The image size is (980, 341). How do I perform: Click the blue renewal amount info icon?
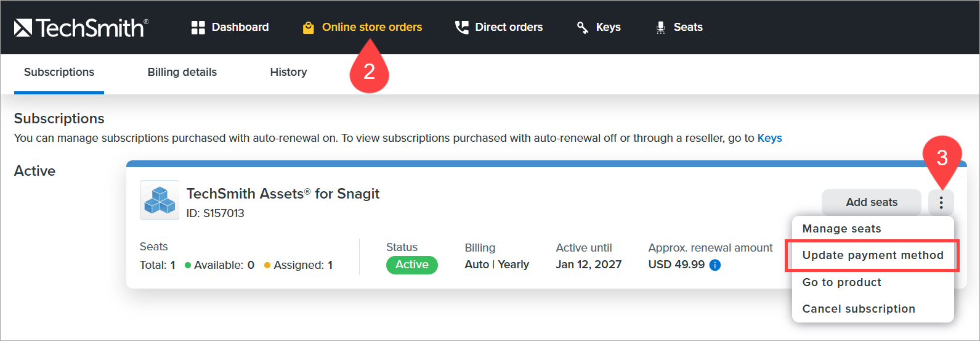point(715,265)
